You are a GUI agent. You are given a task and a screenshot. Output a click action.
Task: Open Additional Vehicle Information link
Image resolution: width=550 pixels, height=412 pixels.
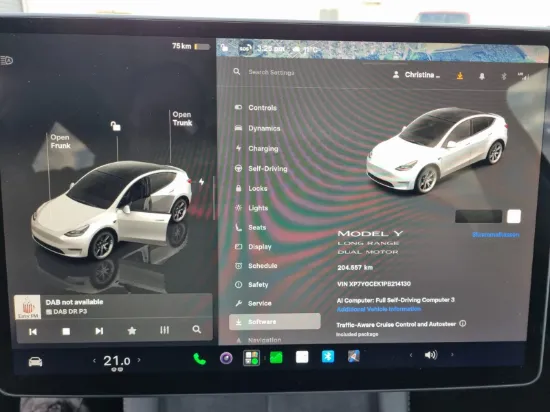379,309
